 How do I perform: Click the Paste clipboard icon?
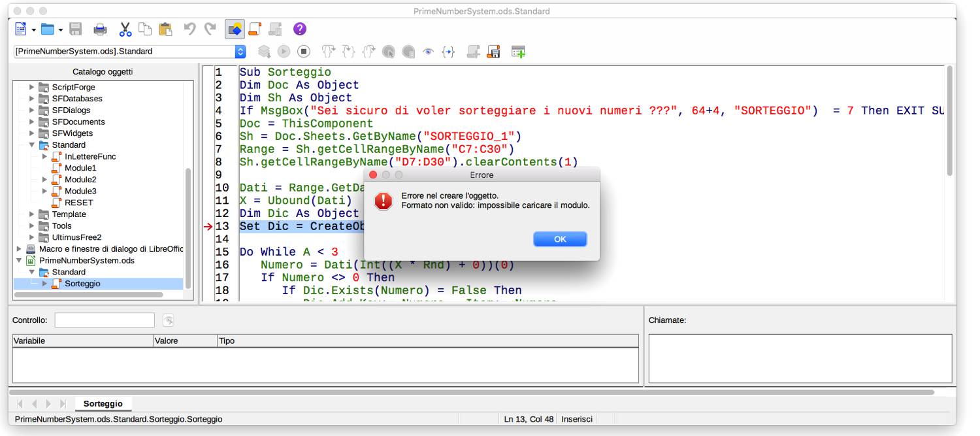tap(166, 29)
